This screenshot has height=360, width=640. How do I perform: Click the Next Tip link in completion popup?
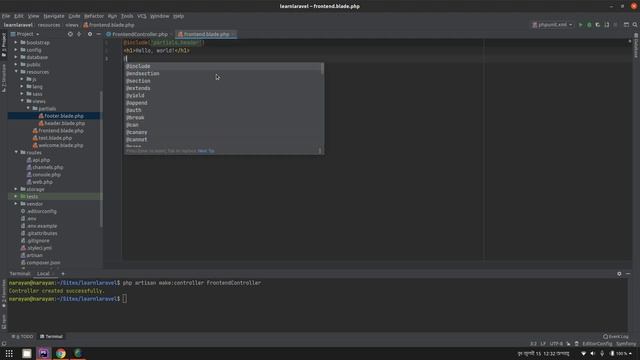point(206,151)
